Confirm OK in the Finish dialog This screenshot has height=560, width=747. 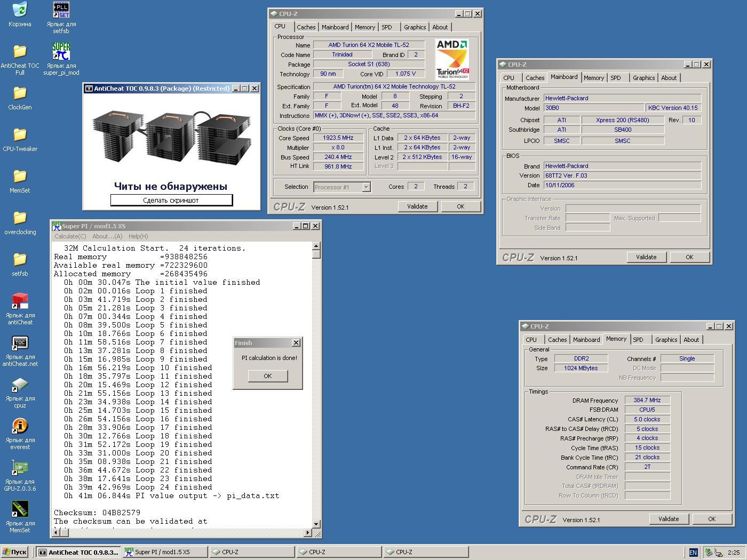click(268, 376)
